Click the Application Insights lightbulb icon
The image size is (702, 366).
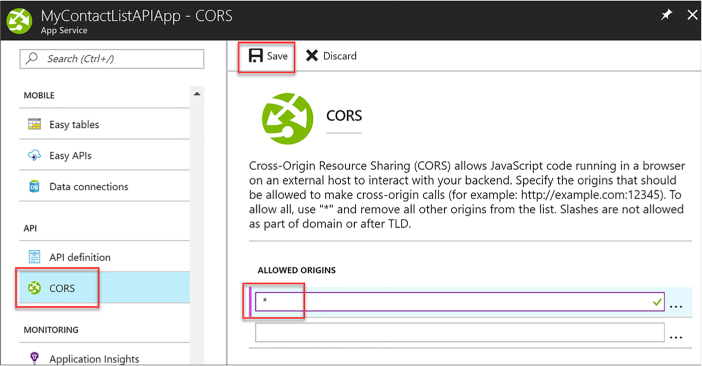point(34,358)
